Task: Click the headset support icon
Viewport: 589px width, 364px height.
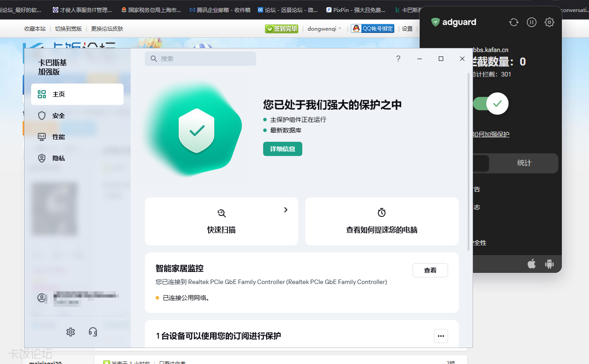Action: click(x=93, y=332)
